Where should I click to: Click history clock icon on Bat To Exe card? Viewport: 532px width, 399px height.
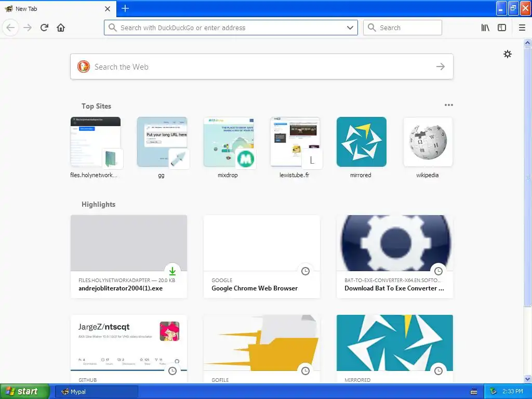coord(438,271)
